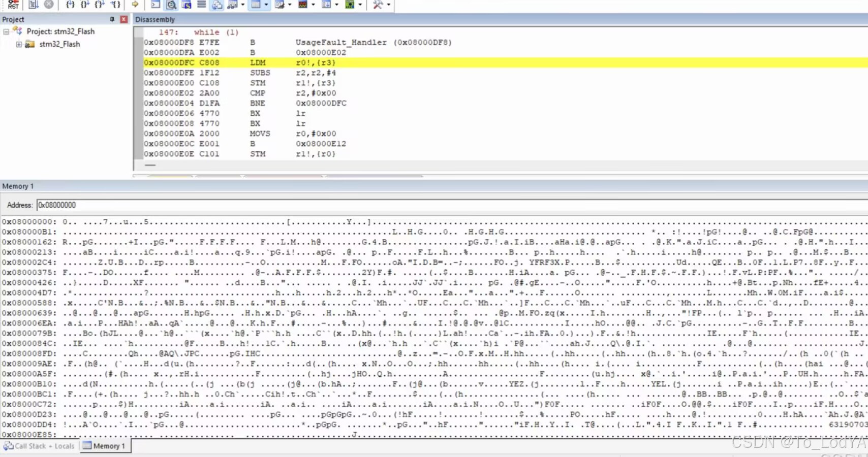Click the Analysis Windows icon
868x457 pixels.
303,5
